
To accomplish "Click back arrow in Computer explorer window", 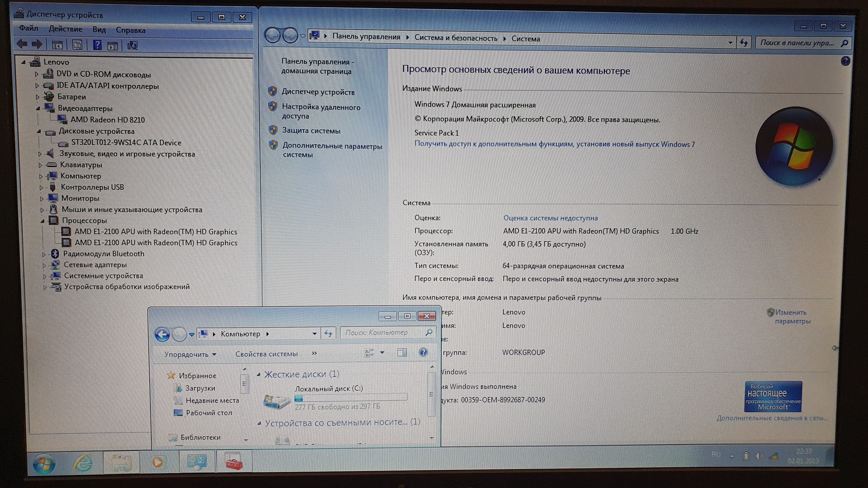I will pos(162,334).
